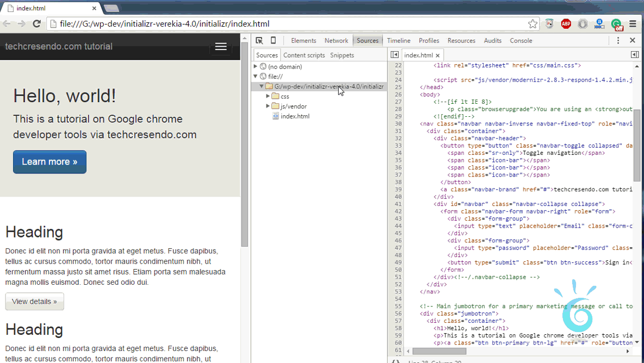The width and height of the screenshot is (644, 363).
Task: Hide the navigator sidebar with the toggle icon
Action: point(395,54)
